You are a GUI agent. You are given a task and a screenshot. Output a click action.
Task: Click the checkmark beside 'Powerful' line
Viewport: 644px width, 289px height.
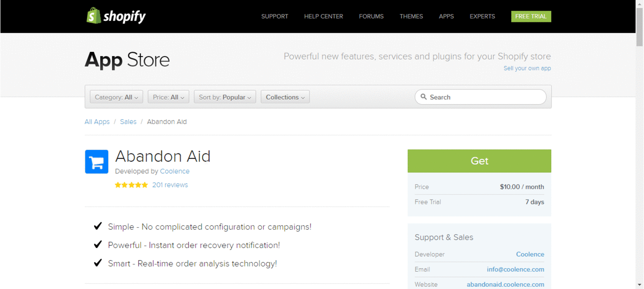click(x=98, y=245)
